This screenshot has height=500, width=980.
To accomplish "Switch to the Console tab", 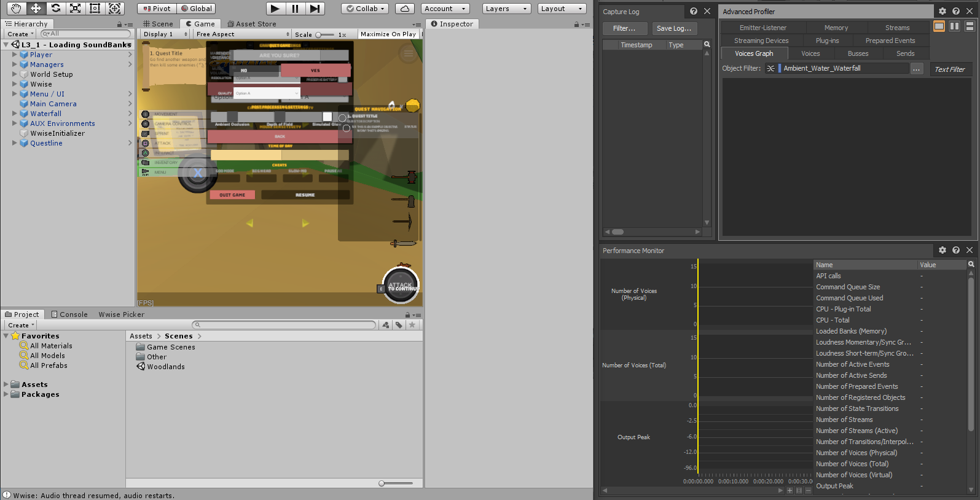I will pos(69,314).
